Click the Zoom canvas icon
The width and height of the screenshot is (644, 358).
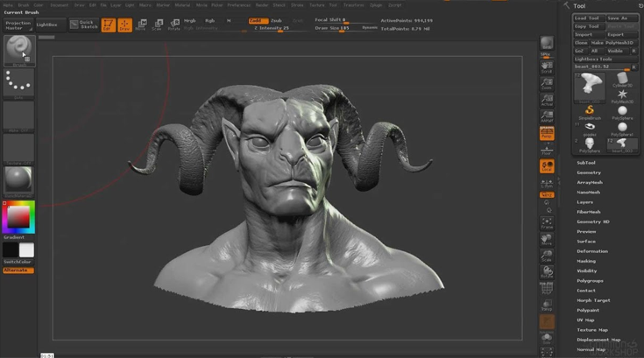(x=547, y=84)
